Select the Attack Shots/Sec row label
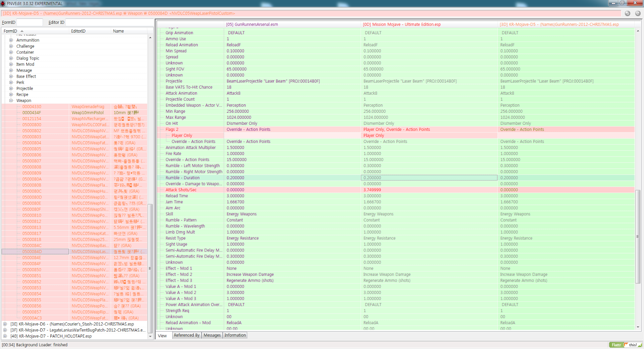The height and width of the screenshot is (349, 644). (181, 190)
